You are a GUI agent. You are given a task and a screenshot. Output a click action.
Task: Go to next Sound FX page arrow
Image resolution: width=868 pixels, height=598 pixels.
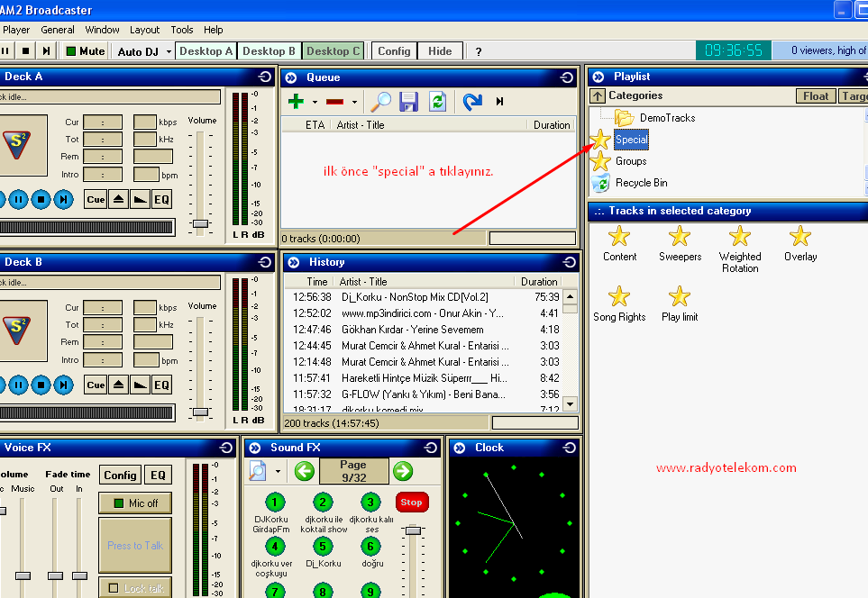[x=402, y=470]
